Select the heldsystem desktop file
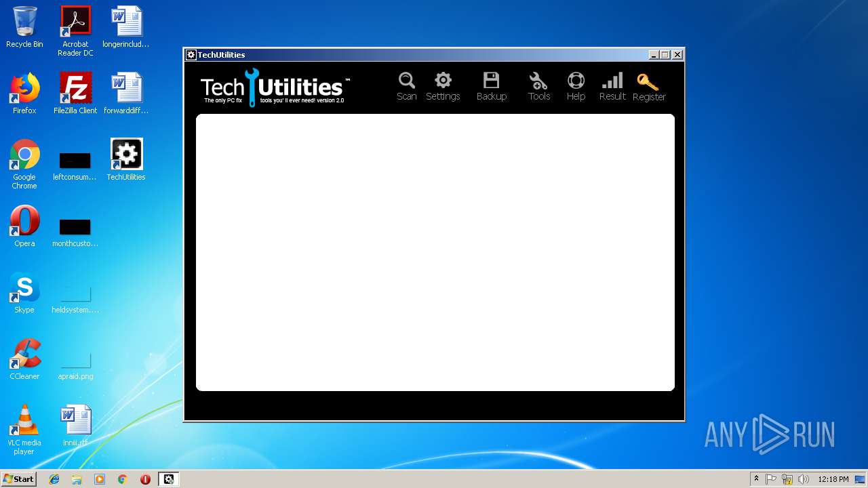The image size is (868, 488). [75, 299]
